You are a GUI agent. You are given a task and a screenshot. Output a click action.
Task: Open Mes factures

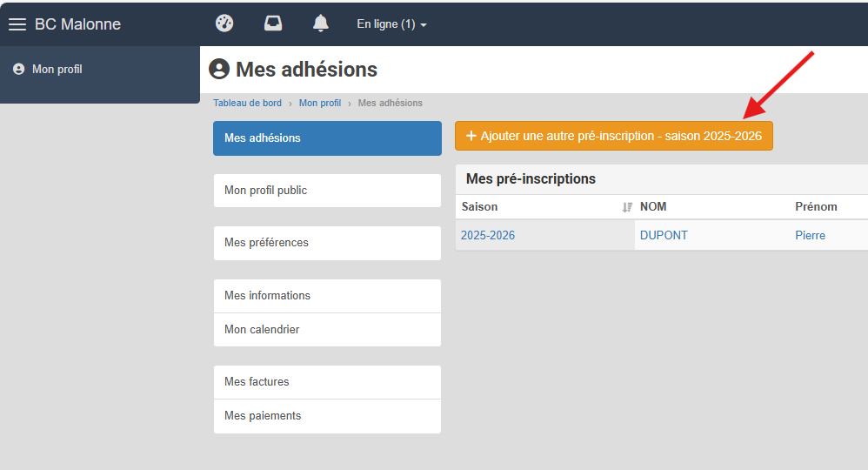click(x=327, y=382)
